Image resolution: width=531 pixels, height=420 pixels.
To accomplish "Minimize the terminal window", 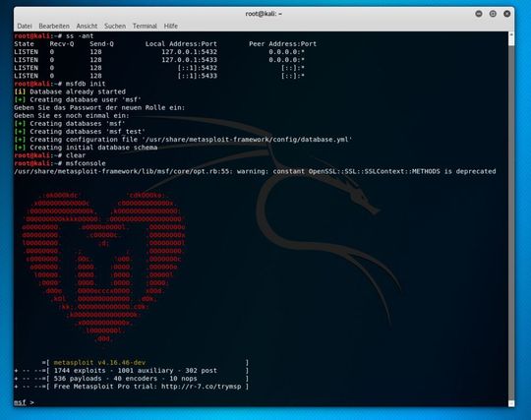I will [x=479, y=14].
